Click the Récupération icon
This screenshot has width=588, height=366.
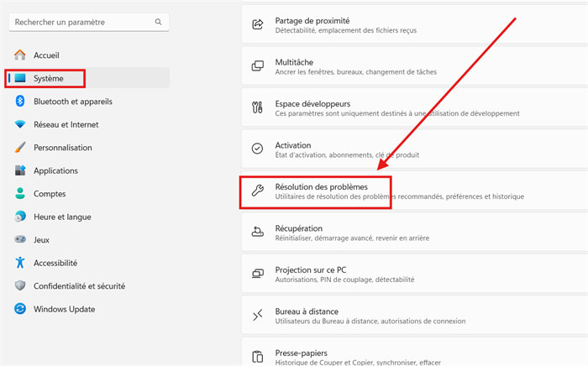point(258,233)
